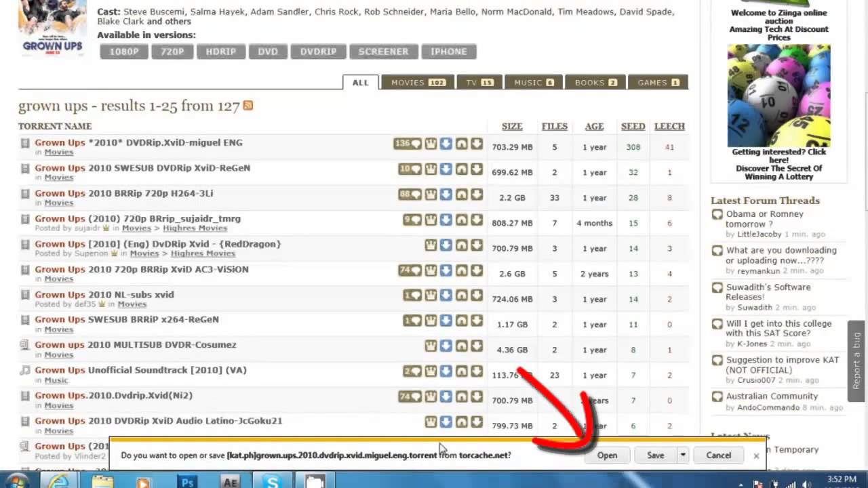Click magnet link icon for XviD-miguel ENG torrent
This screenshot has height=488, width=868.
(x=462, y=144)
